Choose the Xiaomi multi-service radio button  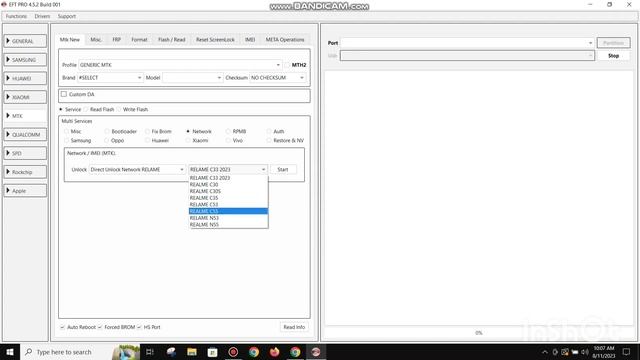pyautogui.click(x=188, y=140)
